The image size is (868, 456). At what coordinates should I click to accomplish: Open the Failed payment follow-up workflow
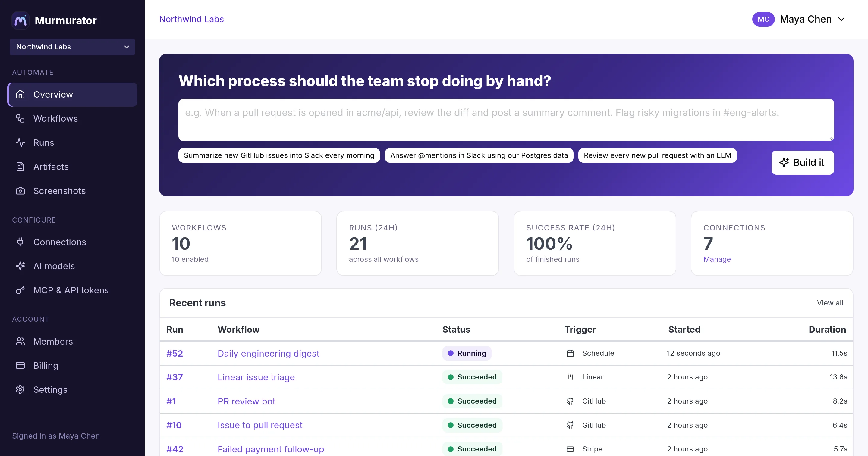(x=271, y=449)
